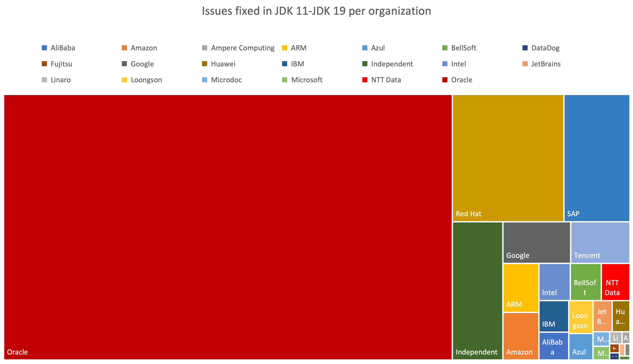Click the IBM legend label text
633x364 pixels.
297,64
